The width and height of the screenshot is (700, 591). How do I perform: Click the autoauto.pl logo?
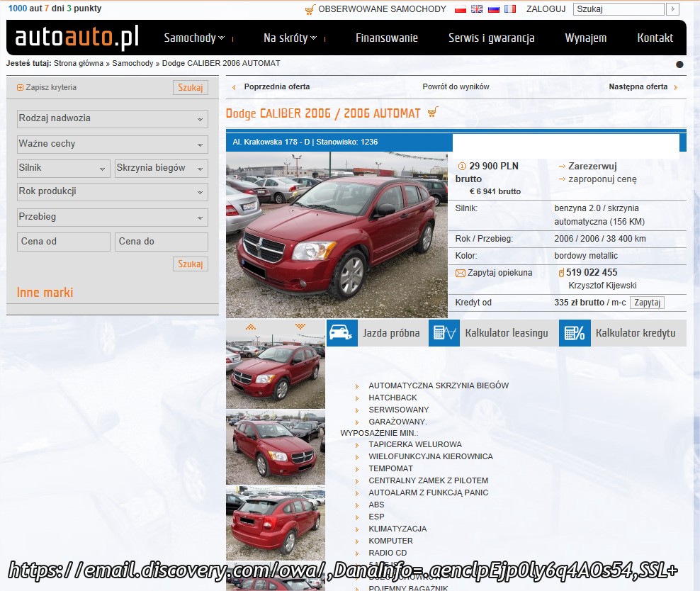pos(77,38)
